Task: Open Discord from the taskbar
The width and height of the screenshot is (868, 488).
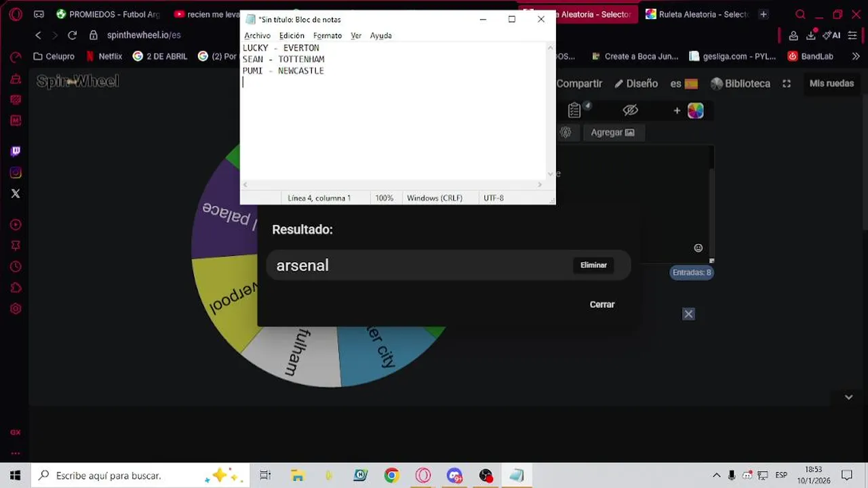Action: [454, 476]
